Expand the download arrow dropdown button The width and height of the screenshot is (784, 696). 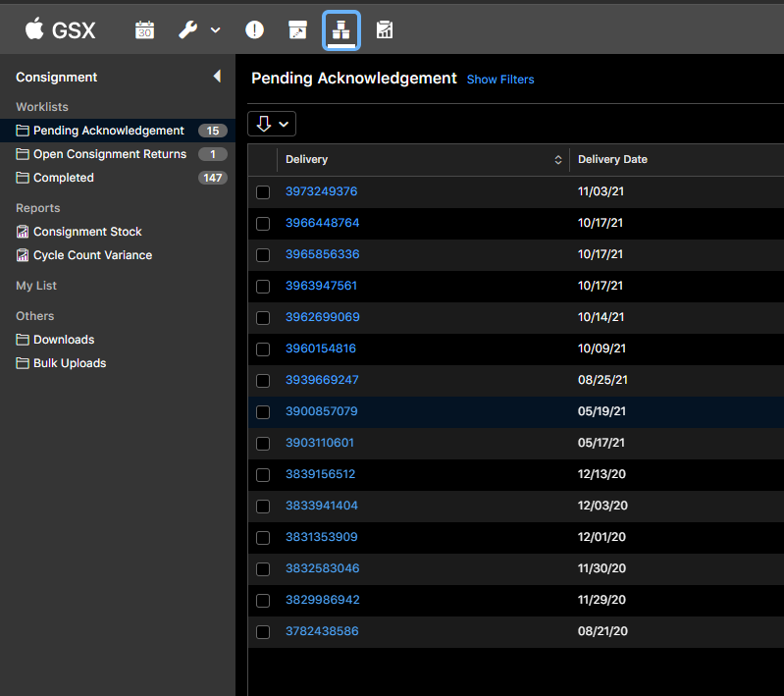click(272, 124)
